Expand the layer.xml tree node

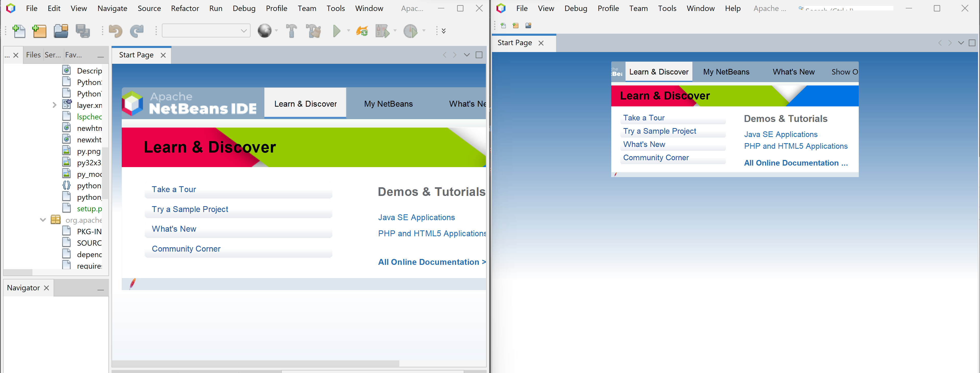pyautogui.click(x=54, y=105)
